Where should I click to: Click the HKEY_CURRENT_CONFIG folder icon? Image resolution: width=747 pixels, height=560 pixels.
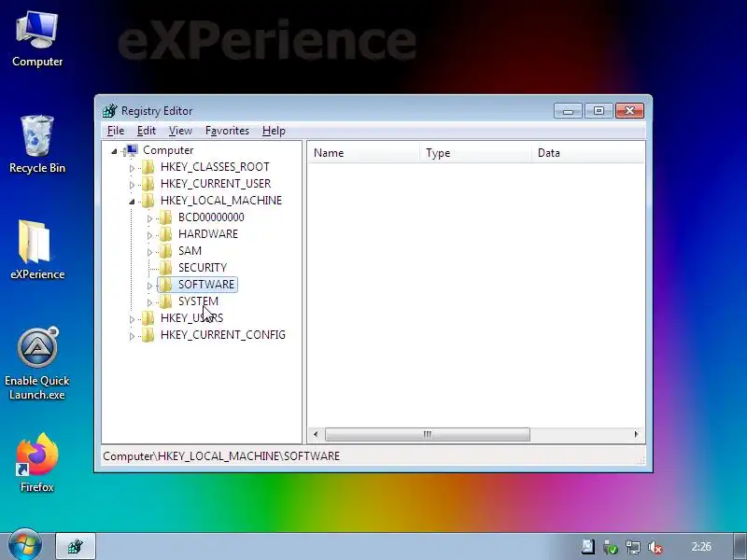[148, 335]
